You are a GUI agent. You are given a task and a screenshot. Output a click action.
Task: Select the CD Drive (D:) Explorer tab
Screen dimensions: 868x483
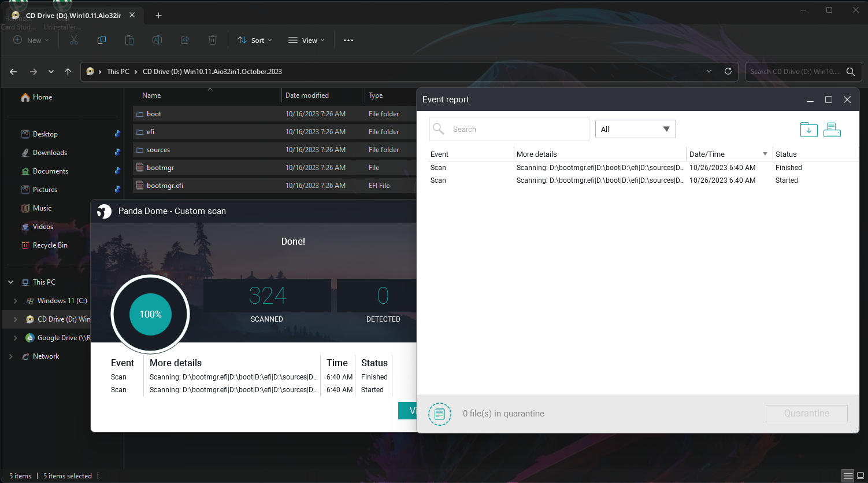coord(75,16)
